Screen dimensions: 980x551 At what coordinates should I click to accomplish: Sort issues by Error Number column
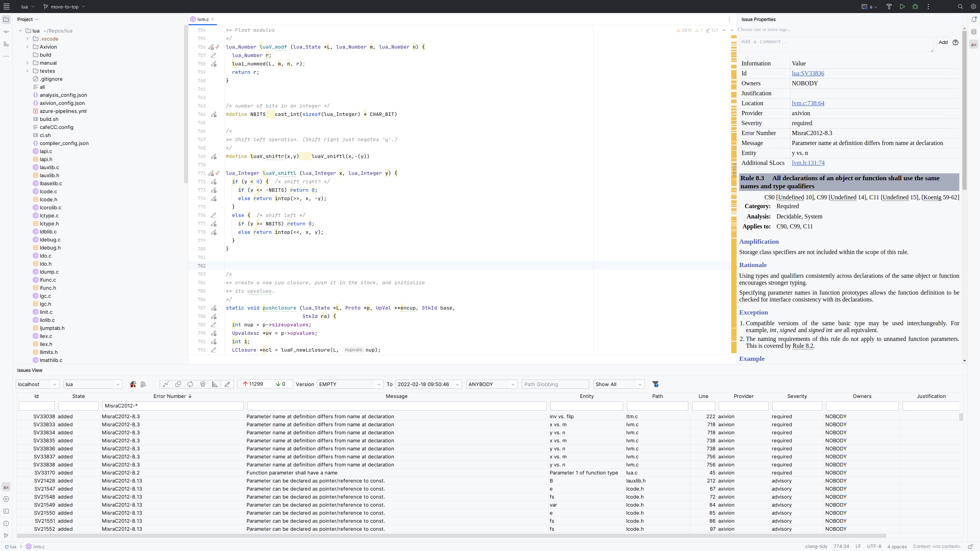(x=172, y=396)
